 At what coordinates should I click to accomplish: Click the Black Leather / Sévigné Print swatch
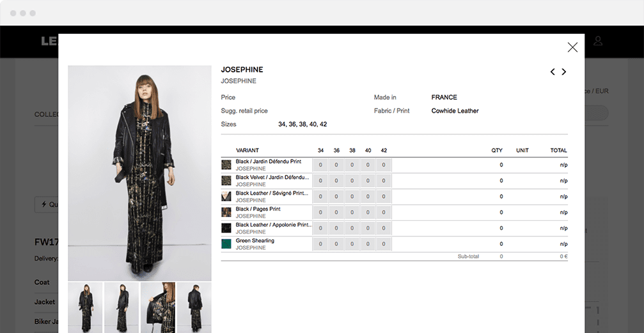point(226,196)
